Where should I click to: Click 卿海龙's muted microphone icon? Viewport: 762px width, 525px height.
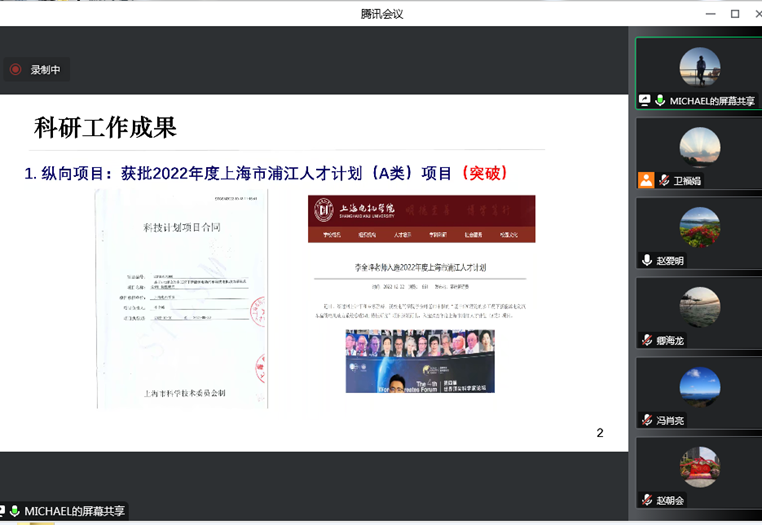[x=647, y=340]
